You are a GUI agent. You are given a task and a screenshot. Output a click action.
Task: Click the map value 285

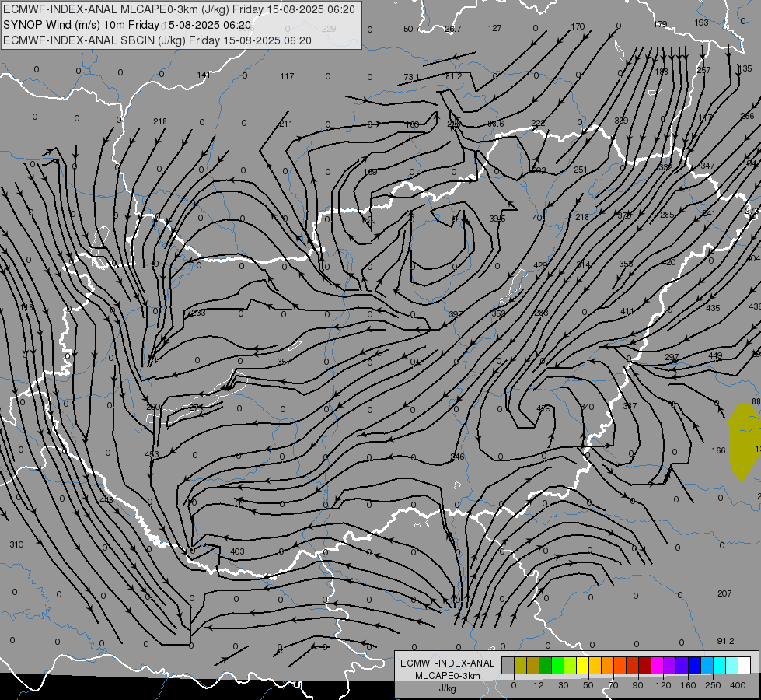coord(667,215)
